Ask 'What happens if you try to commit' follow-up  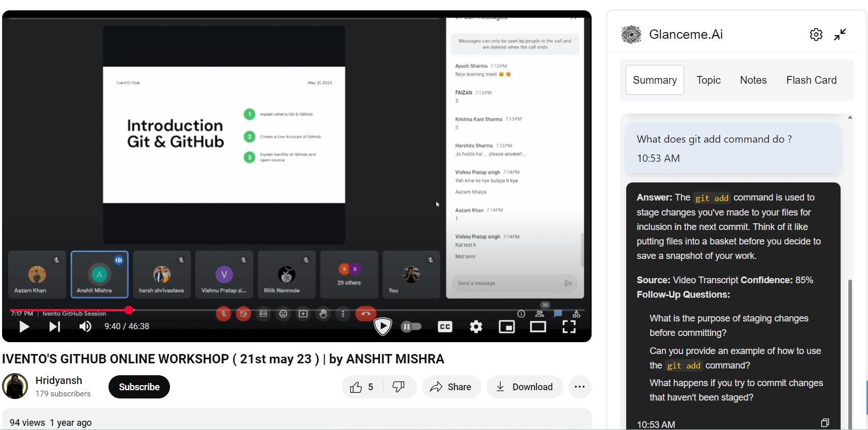(736, 390)
